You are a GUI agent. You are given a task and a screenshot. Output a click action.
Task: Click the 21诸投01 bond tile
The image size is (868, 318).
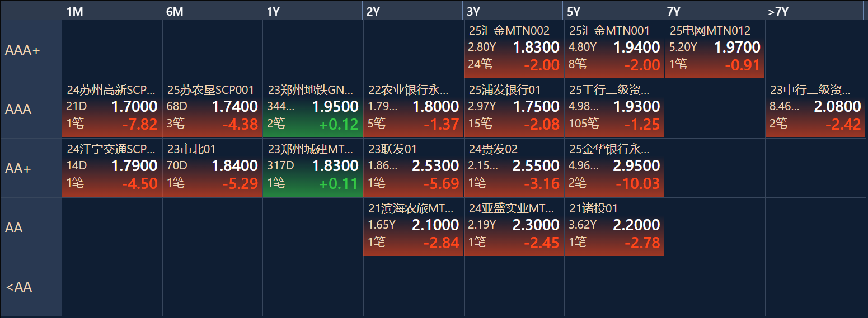[614, 227]
